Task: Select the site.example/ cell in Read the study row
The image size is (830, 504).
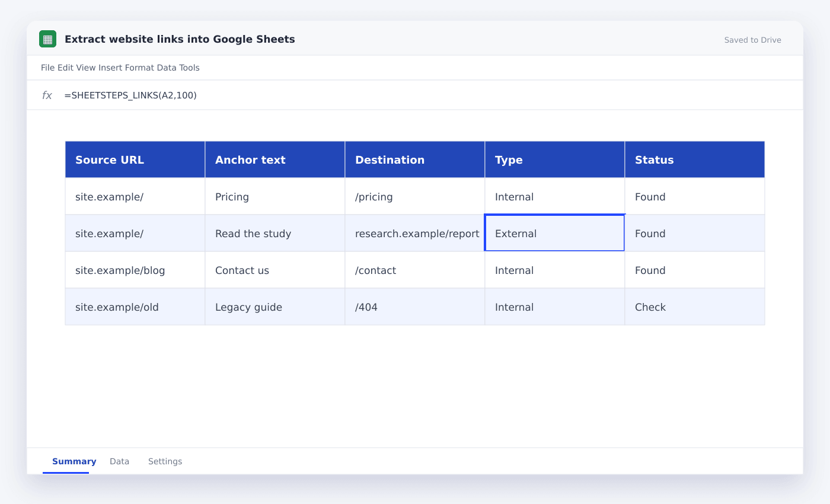Action: point(135,233)
